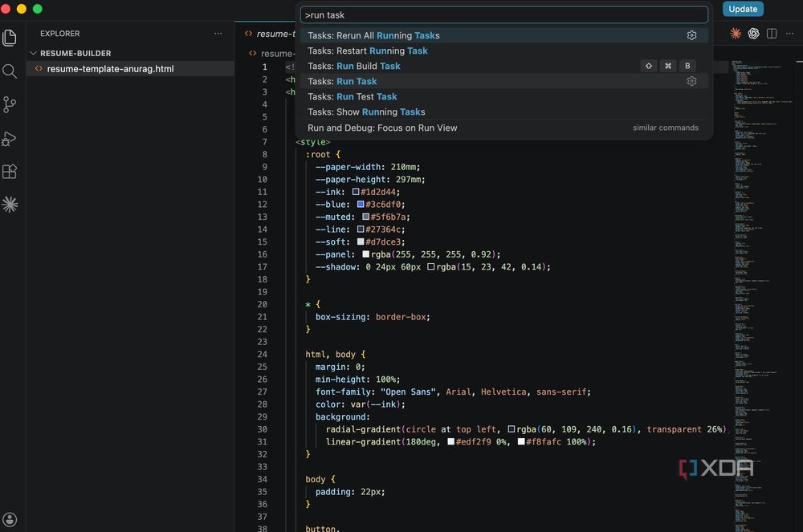Click the html, body selector line

pos(336,354)
